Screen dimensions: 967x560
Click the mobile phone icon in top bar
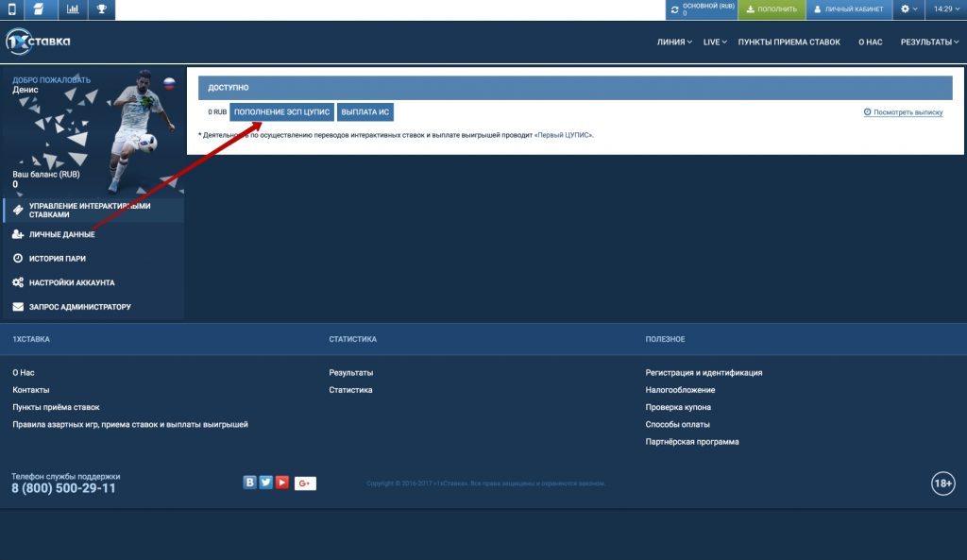click(x=11, y=9)
